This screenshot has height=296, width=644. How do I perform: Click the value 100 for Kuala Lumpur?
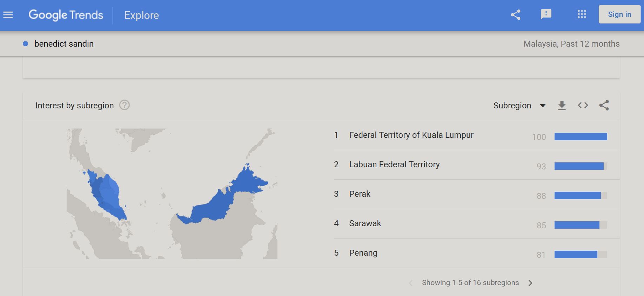click(x=539, y=137)
